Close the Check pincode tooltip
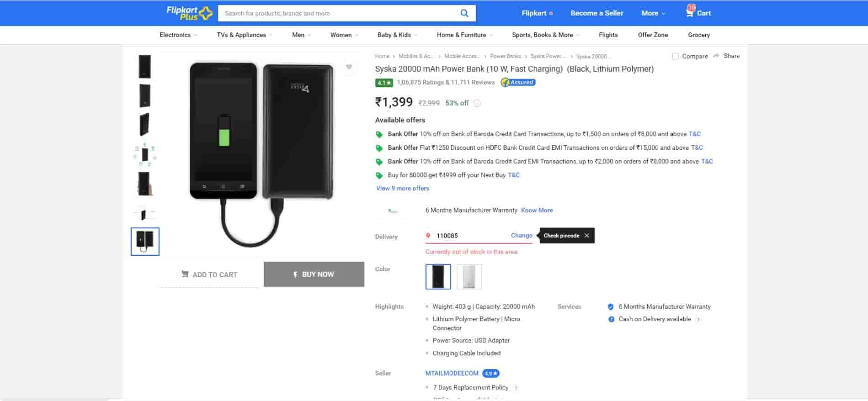868x401 pixels. click(586, 236)
